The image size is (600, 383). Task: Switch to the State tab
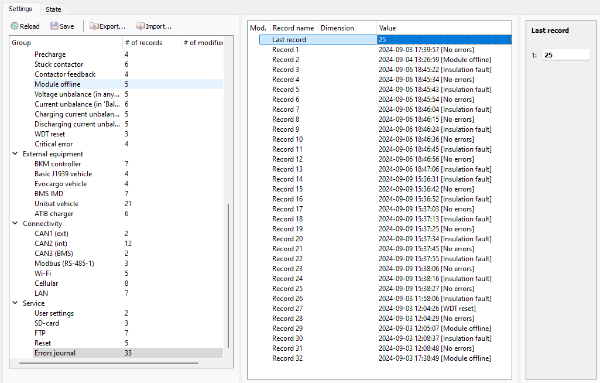53,9
